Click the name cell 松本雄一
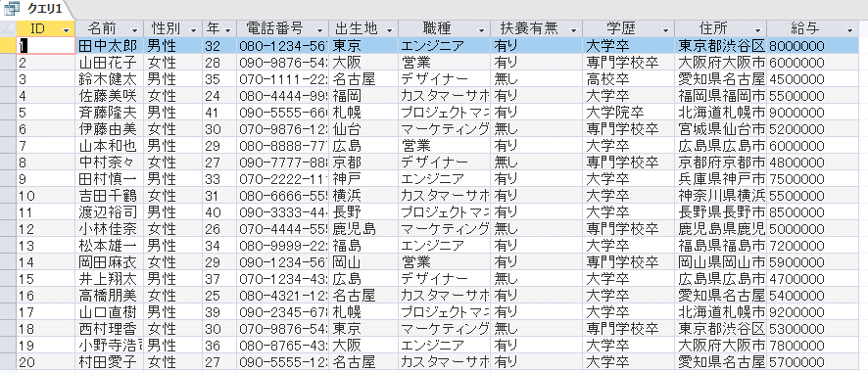Image resolution: width=868 pixels, height=373 pixels. (x=110, y=246)
